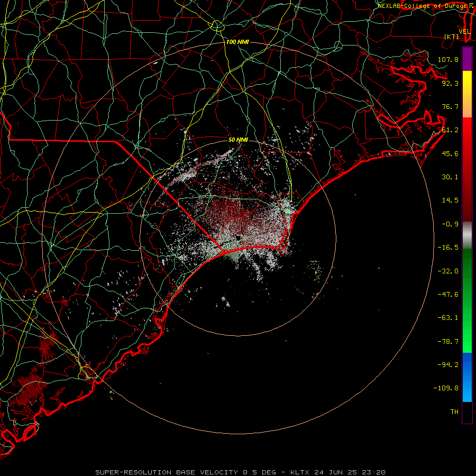Pick the purple segment of the velocity color bar
The width and height of the screenshot is (476, 476).
(x=467, y=59)
